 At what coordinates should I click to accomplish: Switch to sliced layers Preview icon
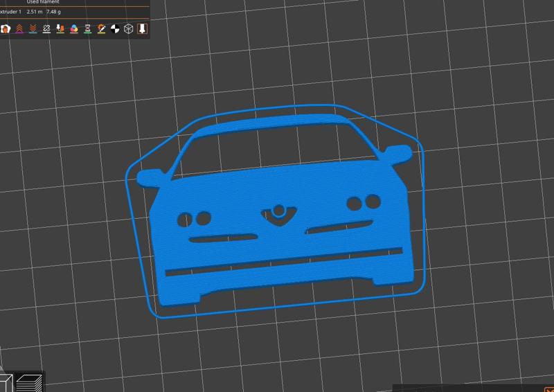point(30,383)
